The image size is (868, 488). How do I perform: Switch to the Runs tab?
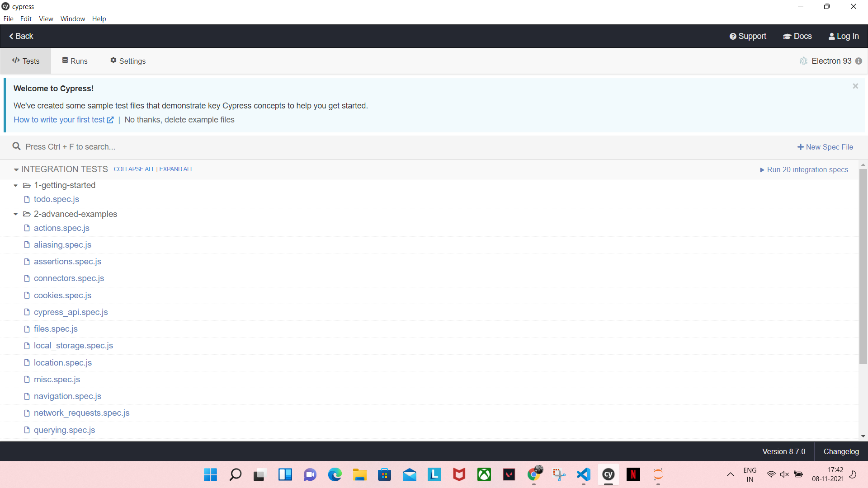[75, 61]
